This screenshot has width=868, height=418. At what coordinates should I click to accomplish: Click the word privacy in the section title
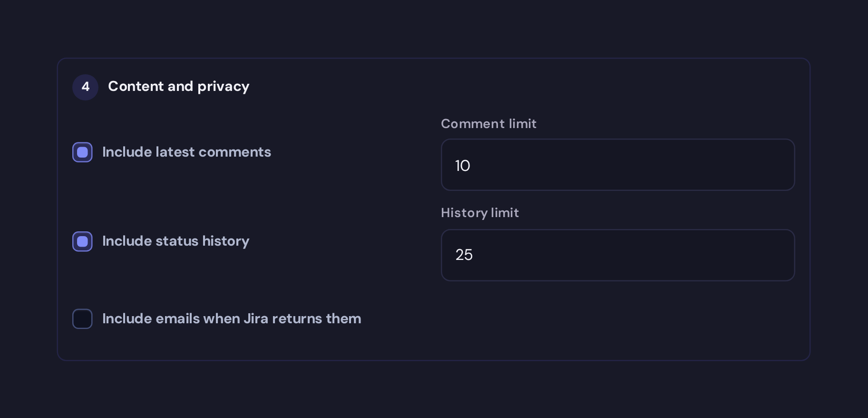(x=223, y=87)
